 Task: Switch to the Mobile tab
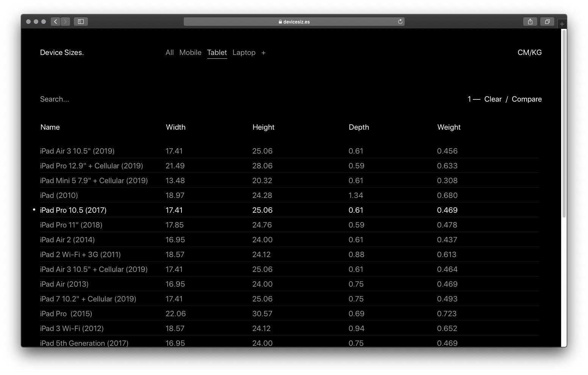(190, 53)
